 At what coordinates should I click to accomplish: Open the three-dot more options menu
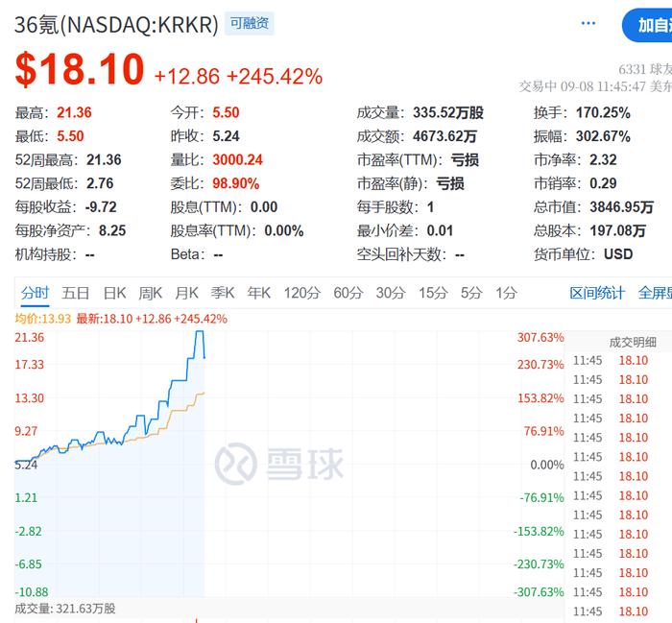[588, 23]
